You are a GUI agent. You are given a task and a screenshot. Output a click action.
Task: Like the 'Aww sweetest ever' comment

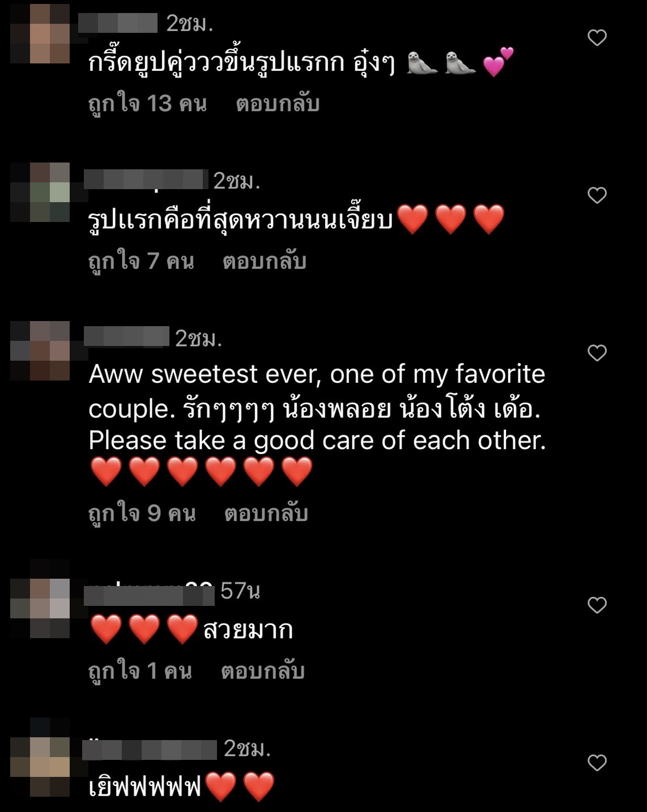597,353
